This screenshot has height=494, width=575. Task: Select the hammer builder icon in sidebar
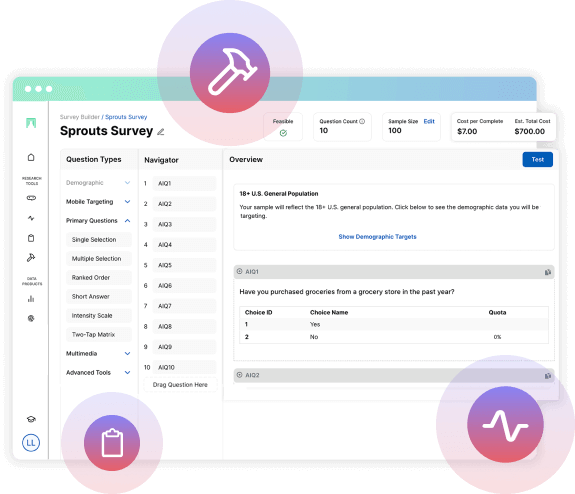(x=31, y=258)
